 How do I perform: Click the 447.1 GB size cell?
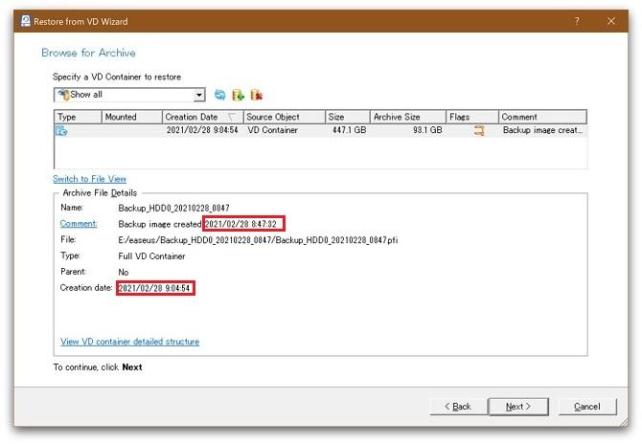pyautogui.click(x=349, y=130)
